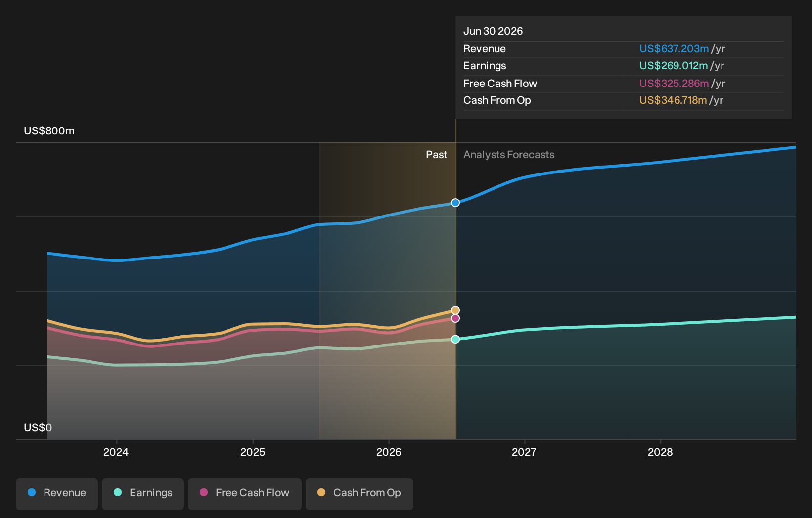This screenshot has height=518, width=812.
Task: Click the Cash From Op value US$346.718m
Action: (673, 100)
